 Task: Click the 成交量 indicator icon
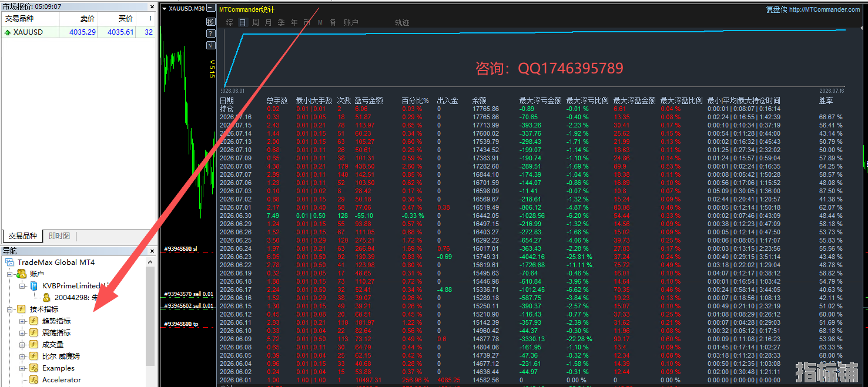coord(34,344)
